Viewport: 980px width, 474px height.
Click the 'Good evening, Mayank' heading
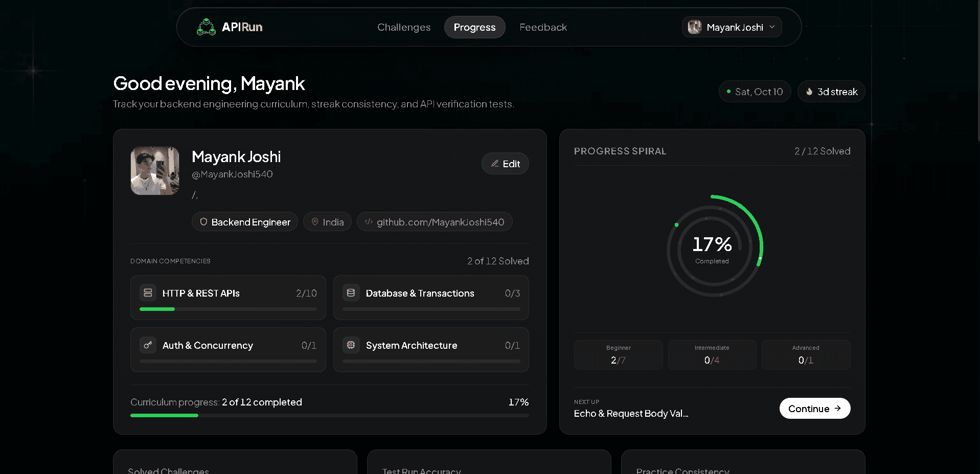209,83
